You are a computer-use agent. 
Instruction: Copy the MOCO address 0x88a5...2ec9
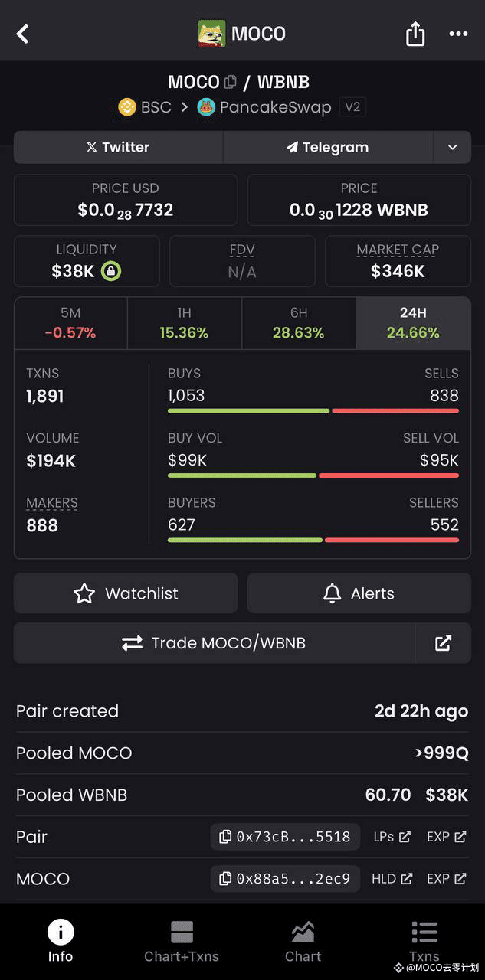click(x=284, y=879)
